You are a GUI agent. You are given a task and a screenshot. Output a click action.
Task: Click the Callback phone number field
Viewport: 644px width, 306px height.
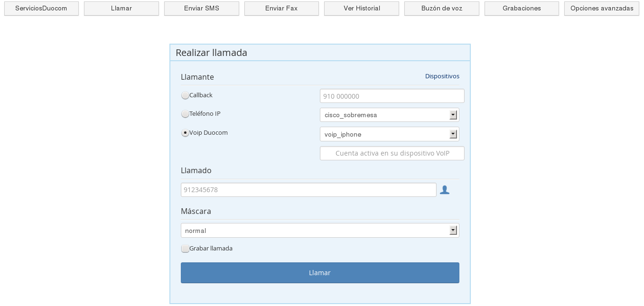click(x=392, y=96)
